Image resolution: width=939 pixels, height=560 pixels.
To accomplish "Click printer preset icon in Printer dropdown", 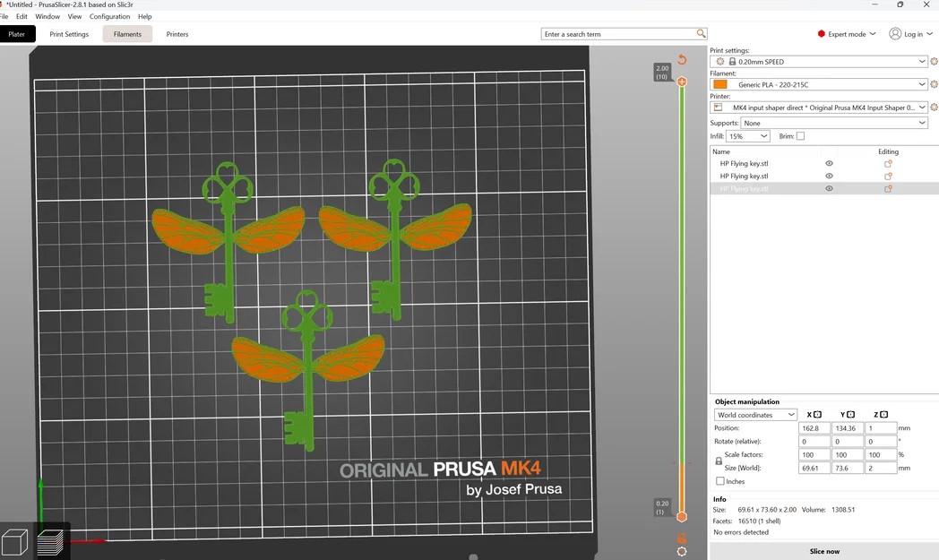I will (x=718, y=108).
